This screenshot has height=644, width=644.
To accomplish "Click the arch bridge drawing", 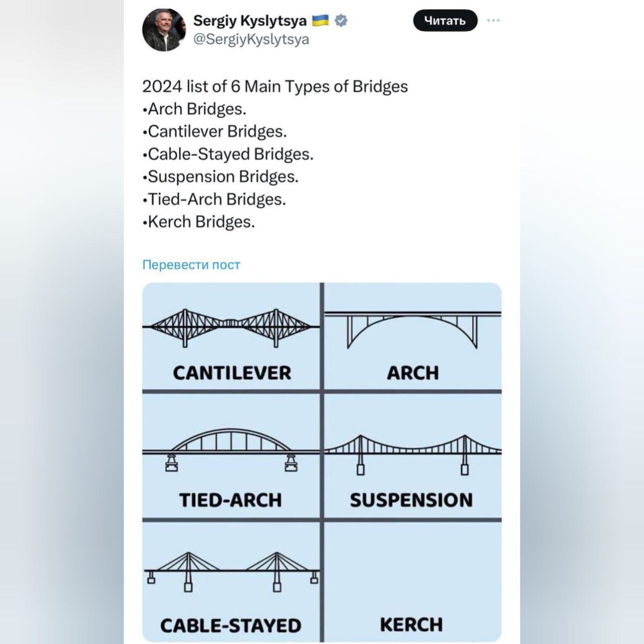I will 412,330.
